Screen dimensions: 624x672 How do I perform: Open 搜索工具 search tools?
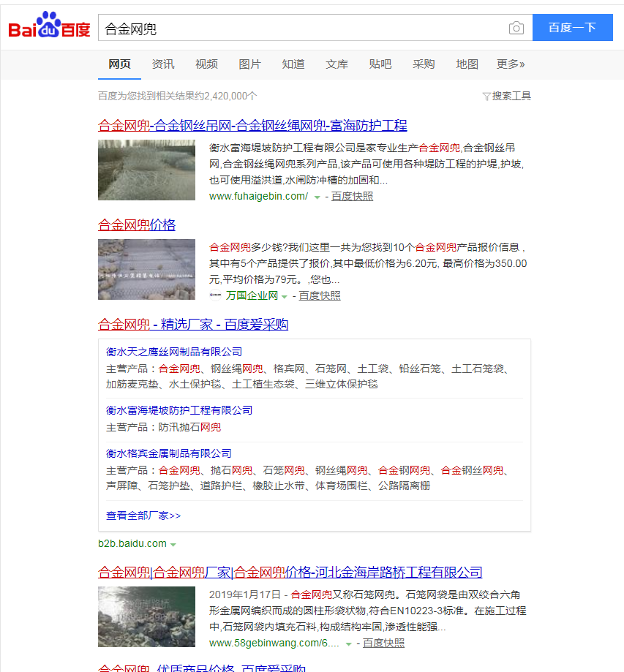point(511,96)
